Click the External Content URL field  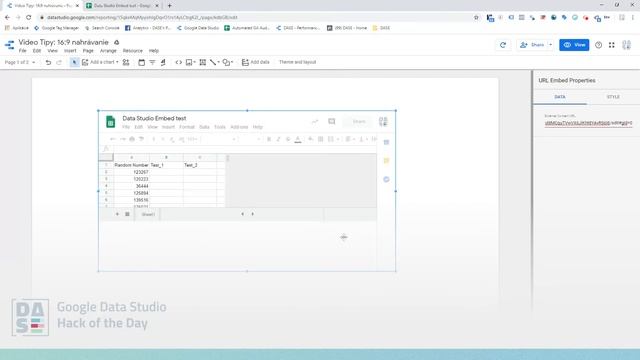(x=588, y=123)
